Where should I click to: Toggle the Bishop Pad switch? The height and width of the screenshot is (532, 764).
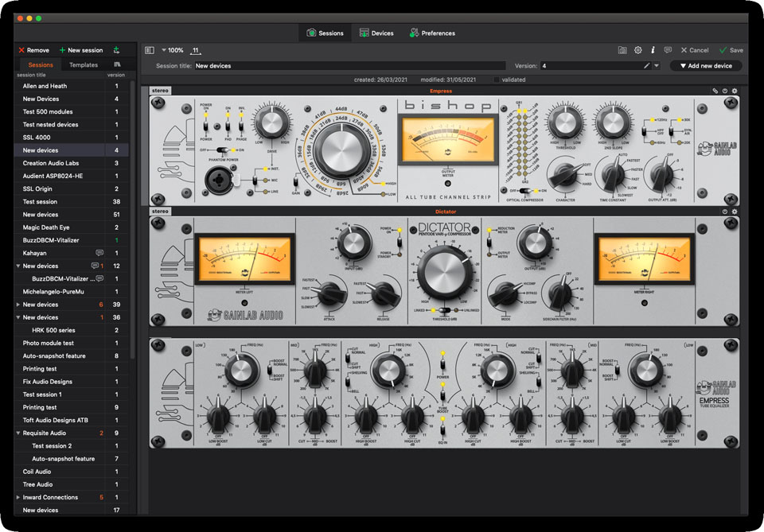228,125
